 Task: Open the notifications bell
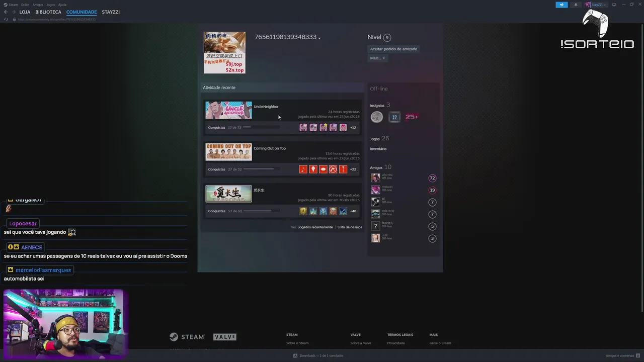pyautogui.click(x=576, y=5)
